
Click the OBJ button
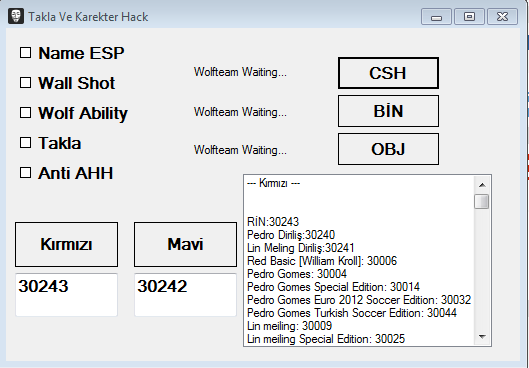[388, 149]
